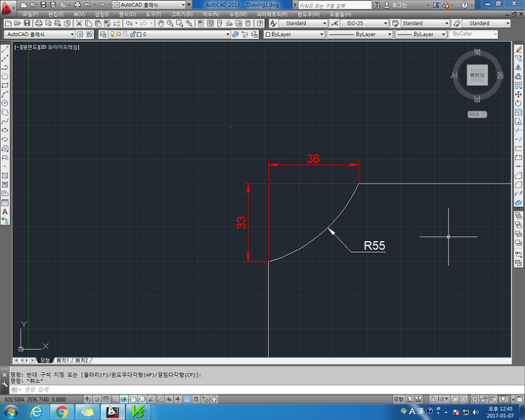Open the 수정(M) menu

pyautogui.click(x=238, y=14)
